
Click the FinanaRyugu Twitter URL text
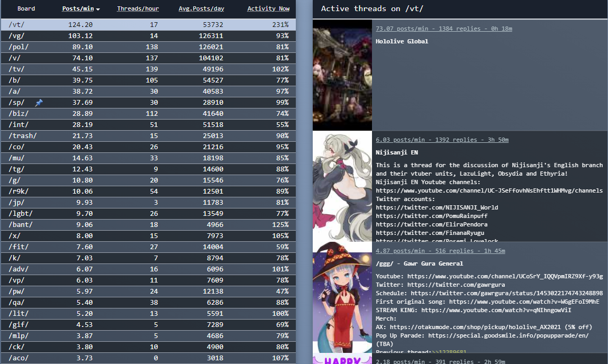(x=430, y=233)
